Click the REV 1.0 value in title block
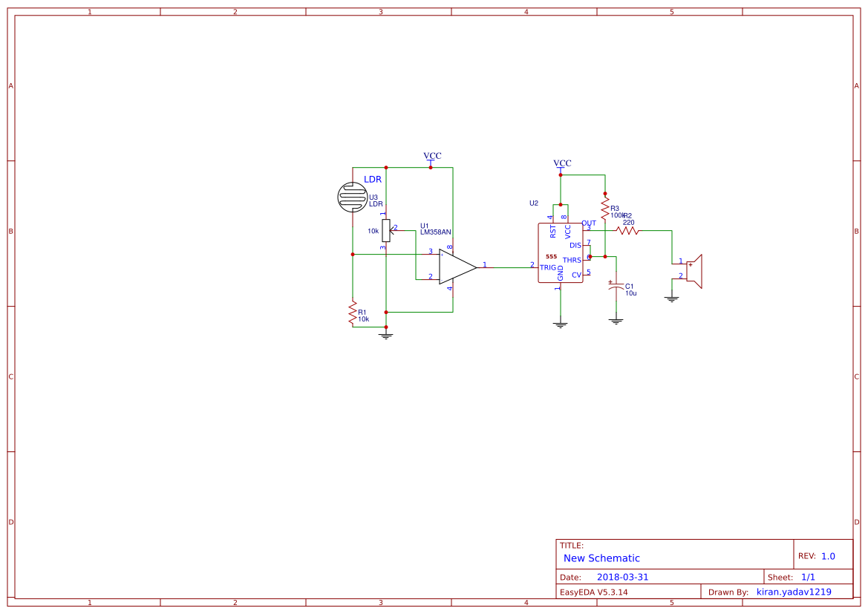This screenshot has width=868, height=614. (x=828, y=556)
